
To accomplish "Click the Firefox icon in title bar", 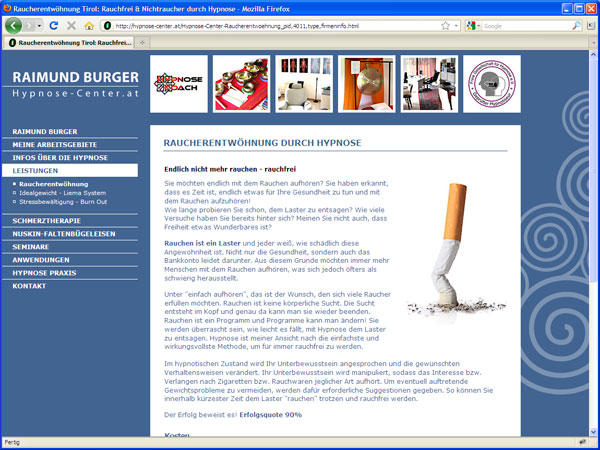I will [7, 8].
